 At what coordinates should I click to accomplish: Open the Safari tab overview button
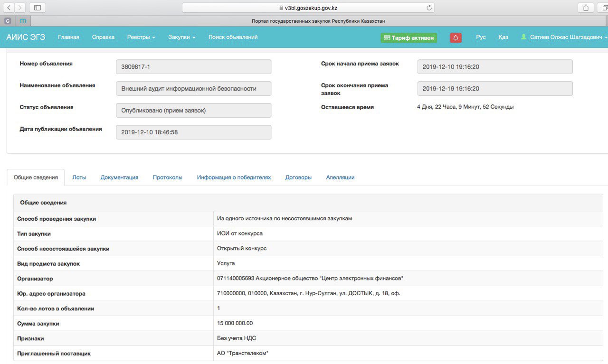pyautogui.click(x=604, y=8)
